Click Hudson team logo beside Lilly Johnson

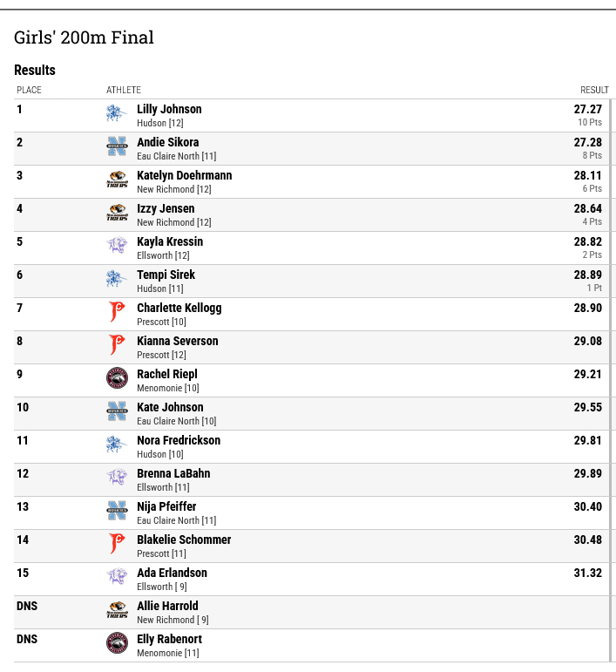pos(117,113)
